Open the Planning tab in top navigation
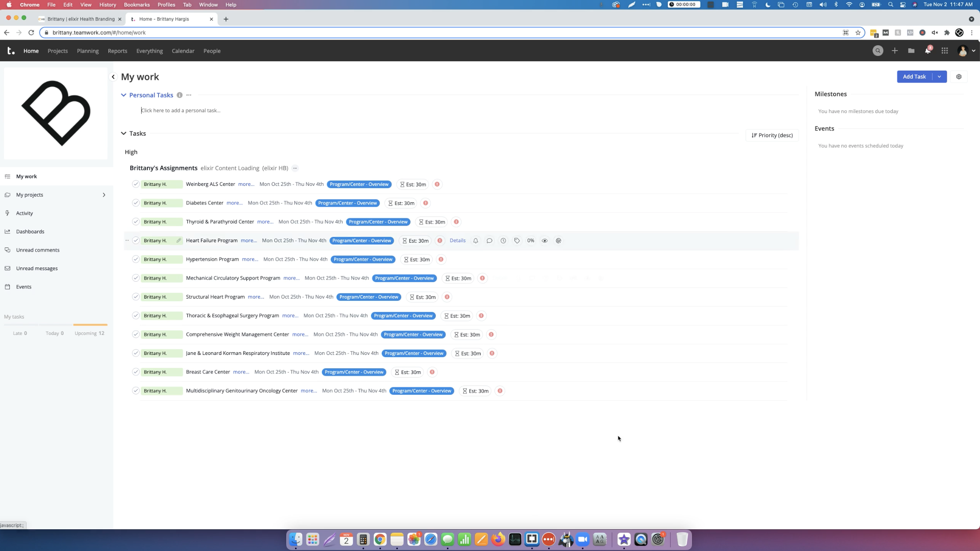Viewport: 980px width, 551px height. click(x=87, y=51)
